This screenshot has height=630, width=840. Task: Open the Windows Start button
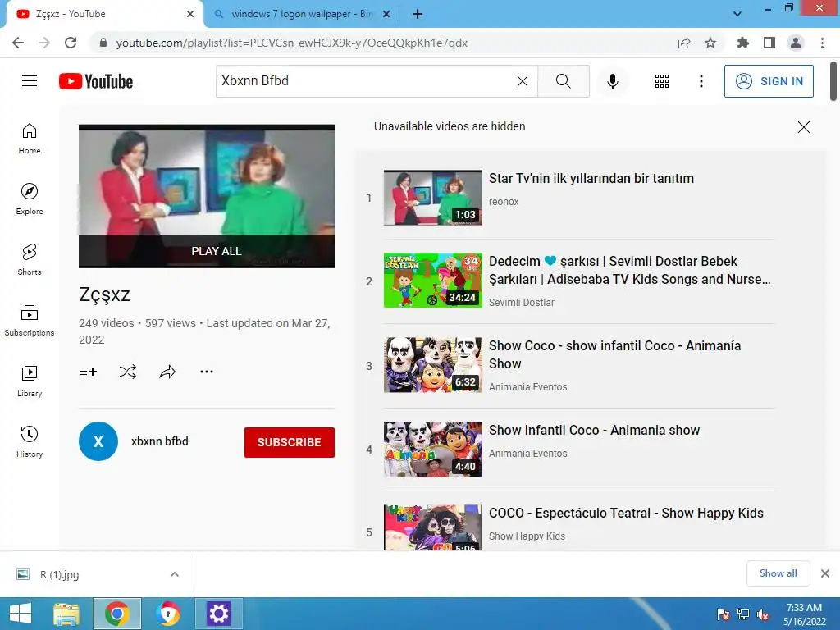coord(21,614)
